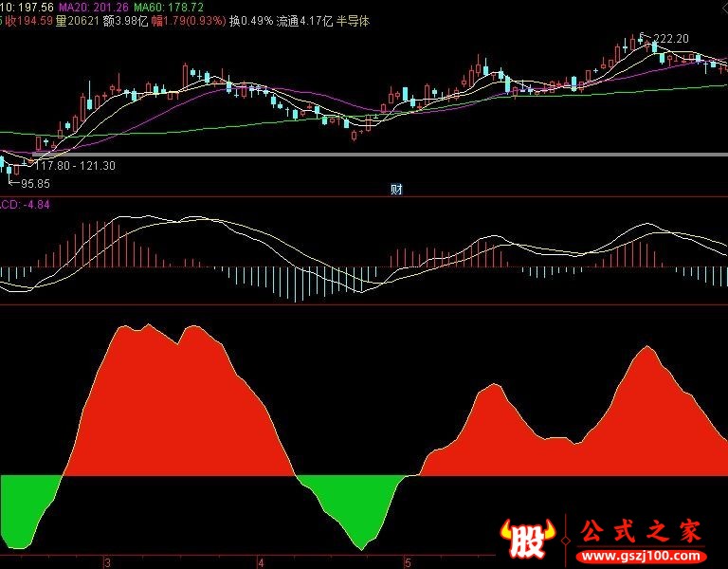Viewport: 728px width, 569px height.
Task: Select month 3 on the time axis
Action: pyautogui.click(x=108, y=563)
